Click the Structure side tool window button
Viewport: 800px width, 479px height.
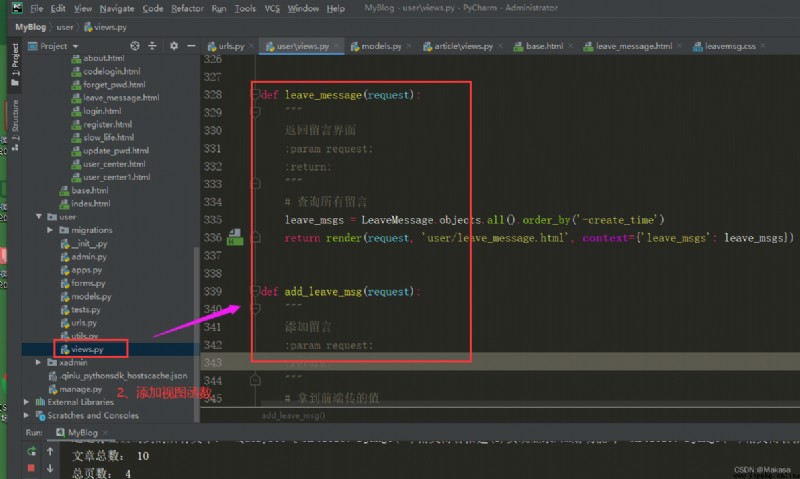15,125
